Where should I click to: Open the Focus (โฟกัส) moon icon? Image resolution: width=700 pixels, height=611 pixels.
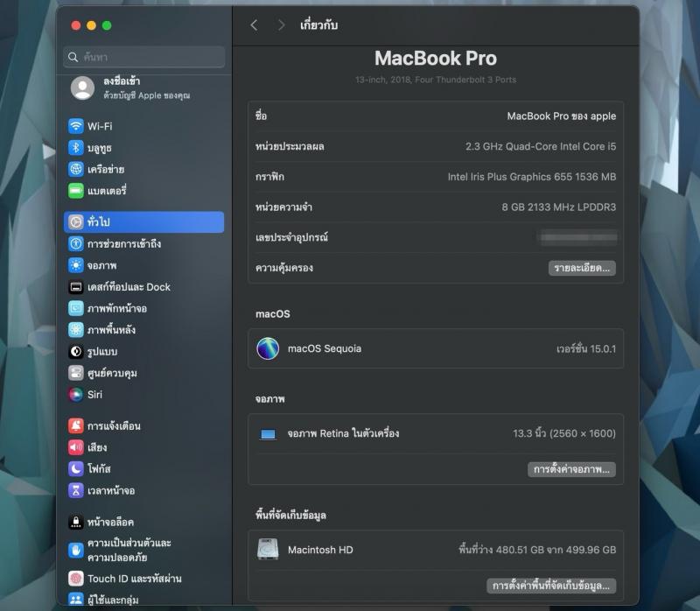[x=76, y=469]
